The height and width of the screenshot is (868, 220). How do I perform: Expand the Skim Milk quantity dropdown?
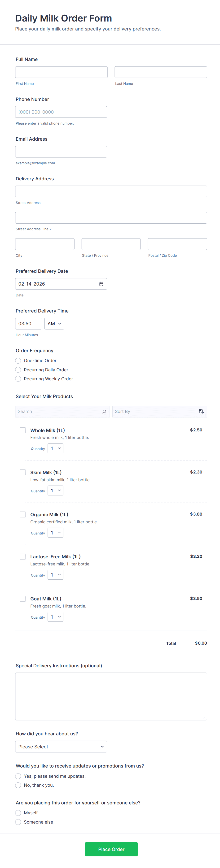tap(55, 490)
